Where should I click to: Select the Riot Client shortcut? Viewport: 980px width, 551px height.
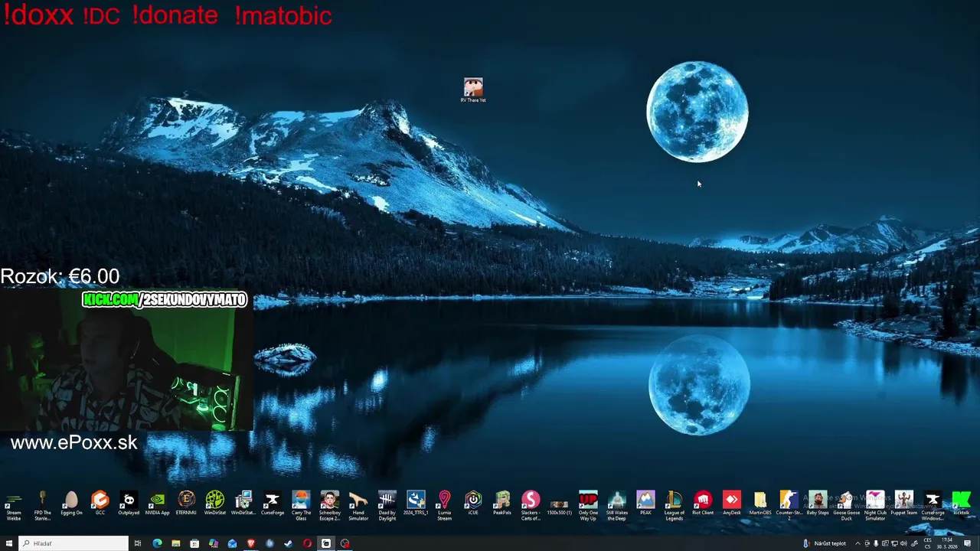703,503
